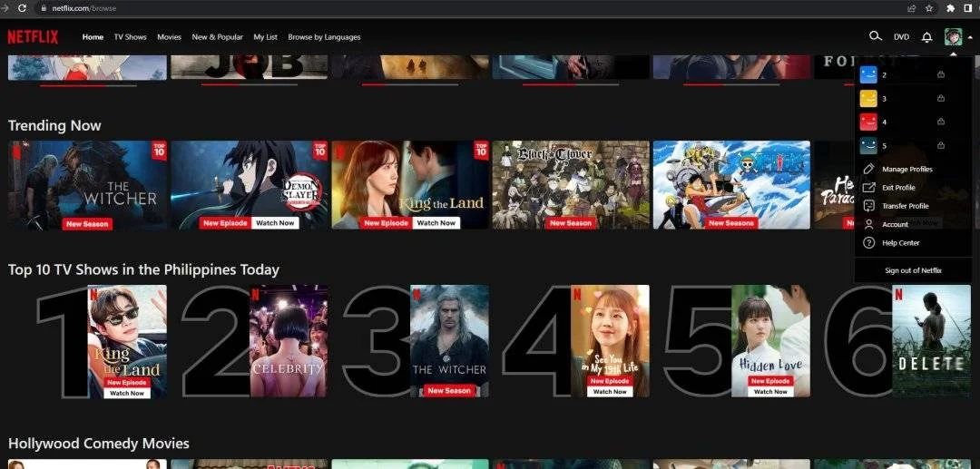This screenshot has height=469, width=980.
Task: Open My List section
Action: click(x=266, y=37)
